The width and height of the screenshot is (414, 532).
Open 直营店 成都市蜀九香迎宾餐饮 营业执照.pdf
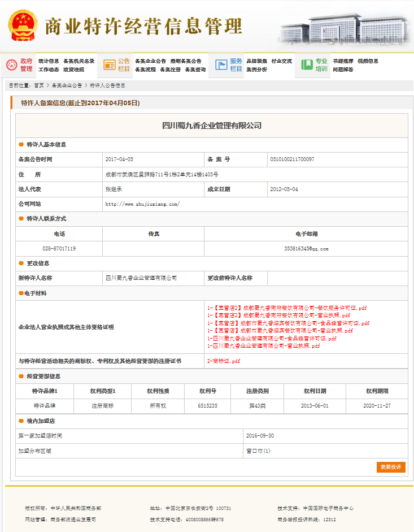(x=280, y=331)
